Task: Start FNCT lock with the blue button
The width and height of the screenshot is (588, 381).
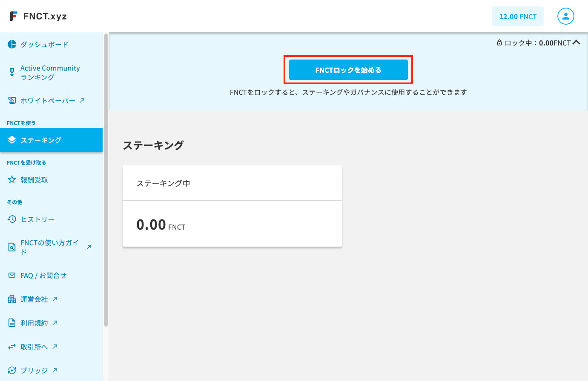Action: tap(348, 70)
